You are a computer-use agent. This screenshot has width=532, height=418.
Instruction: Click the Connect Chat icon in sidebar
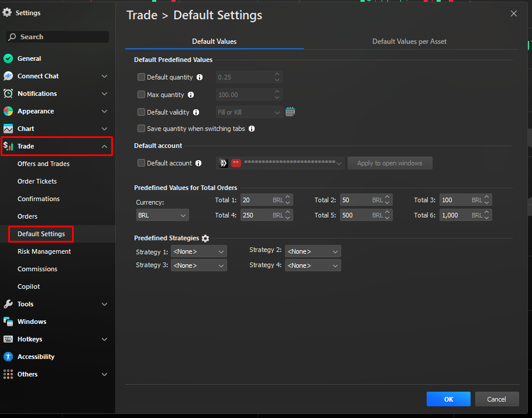click(x=8, y=76)
